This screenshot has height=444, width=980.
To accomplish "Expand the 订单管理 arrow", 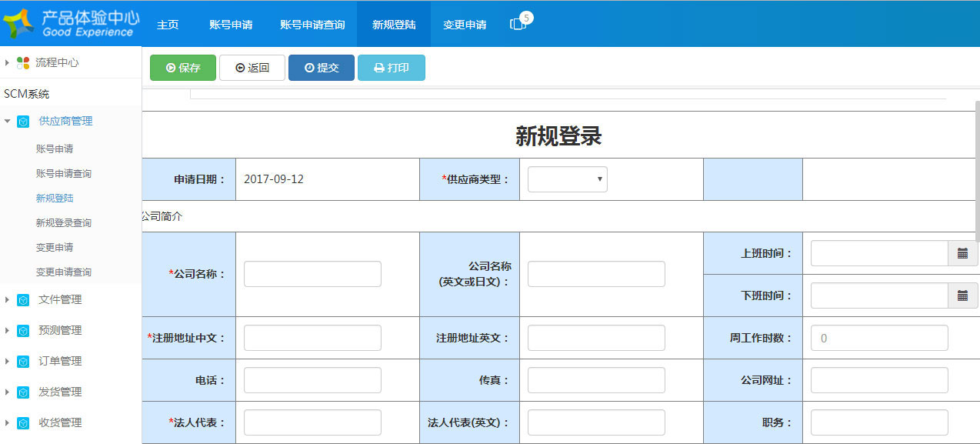I will click(7, 361).
